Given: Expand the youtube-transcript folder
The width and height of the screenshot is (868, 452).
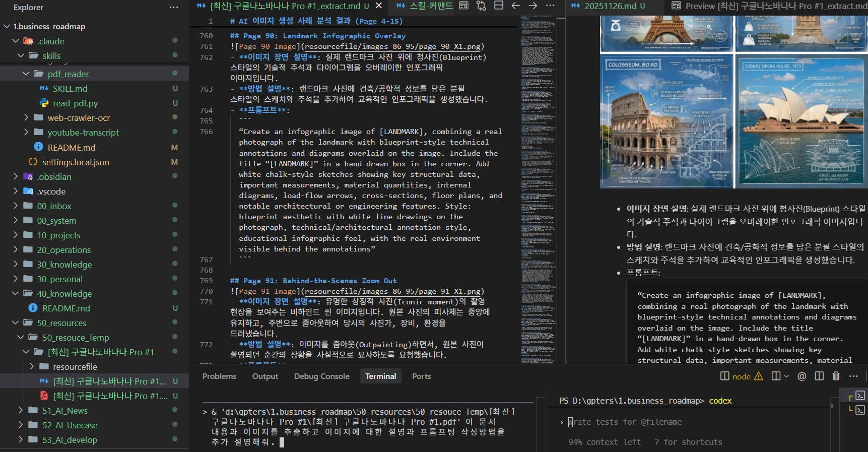Looking at the screenshot, I should 26,132.
